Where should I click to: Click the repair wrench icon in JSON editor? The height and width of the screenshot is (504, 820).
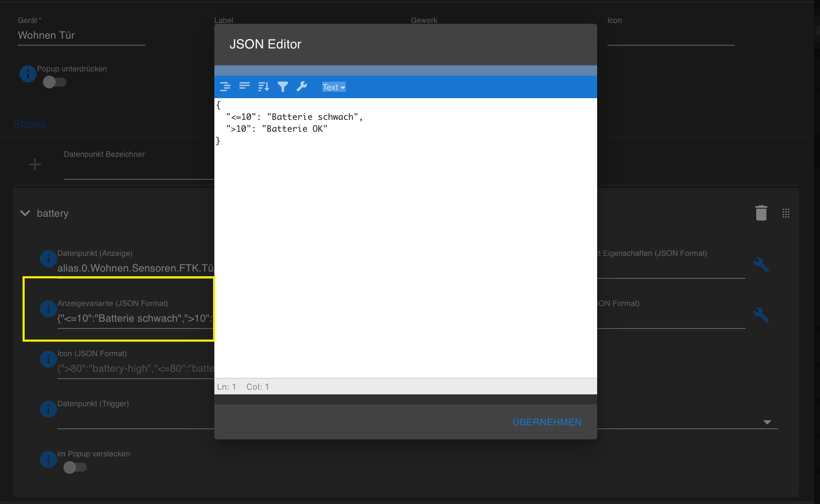point(302,87)
